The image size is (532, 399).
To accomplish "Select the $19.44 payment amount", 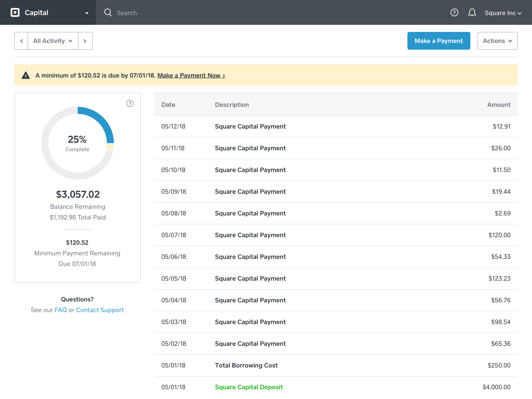I will tap(501, 192).
